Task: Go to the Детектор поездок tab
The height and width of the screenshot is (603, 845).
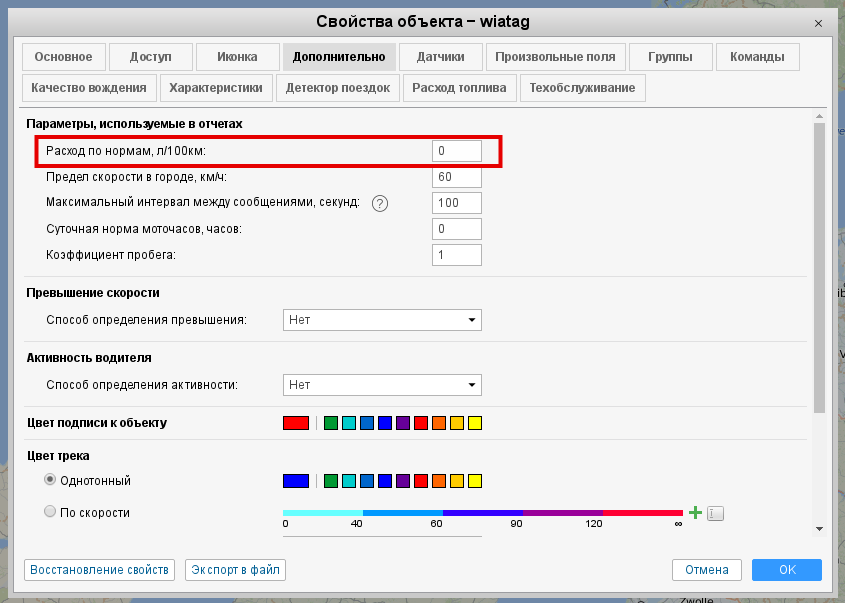Action: [x=338, y=88]
